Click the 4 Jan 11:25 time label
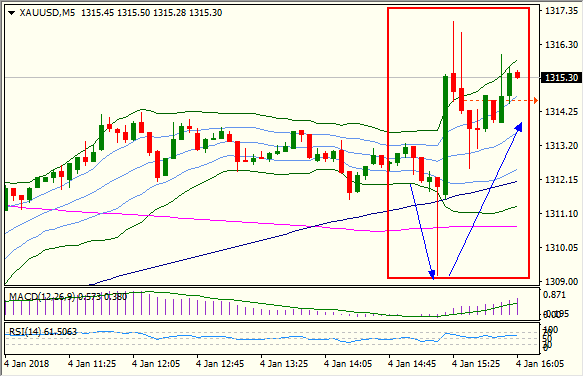This screenshot has width=584, height=377. click(92, 364)
